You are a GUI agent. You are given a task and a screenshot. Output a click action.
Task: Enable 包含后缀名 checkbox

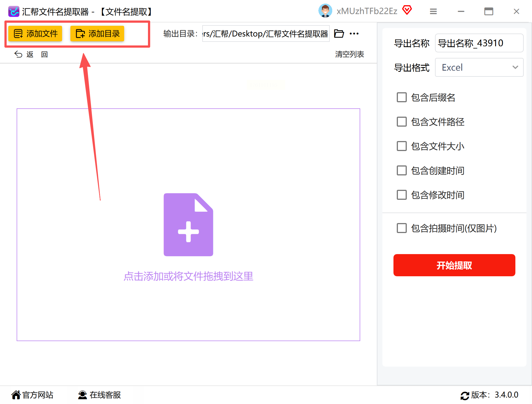tap(401, 98)
